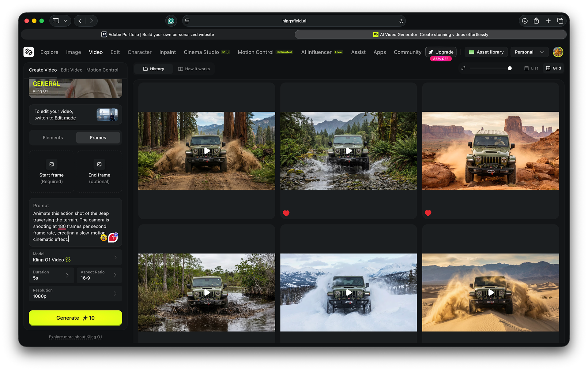Open the Cinema Studio menu item
This screenshot has width=588, height=371.
point(201,52)
